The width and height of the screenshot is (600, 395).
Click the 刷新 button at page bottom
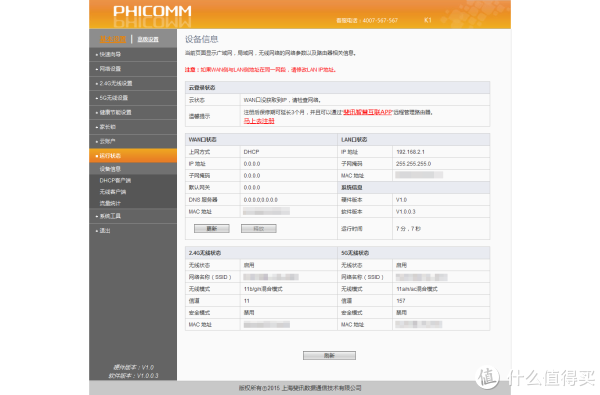[329, 356]
